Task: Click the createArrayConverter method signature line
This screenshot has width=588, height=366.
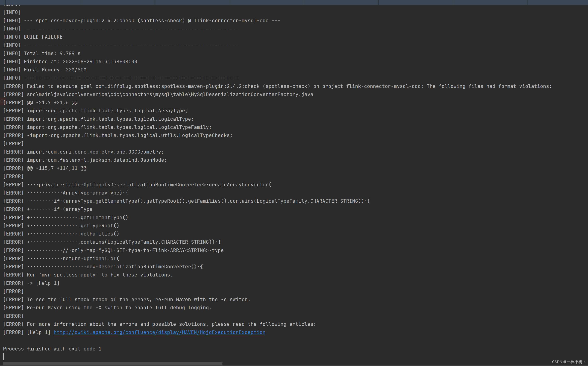Action: coord(137,185)
